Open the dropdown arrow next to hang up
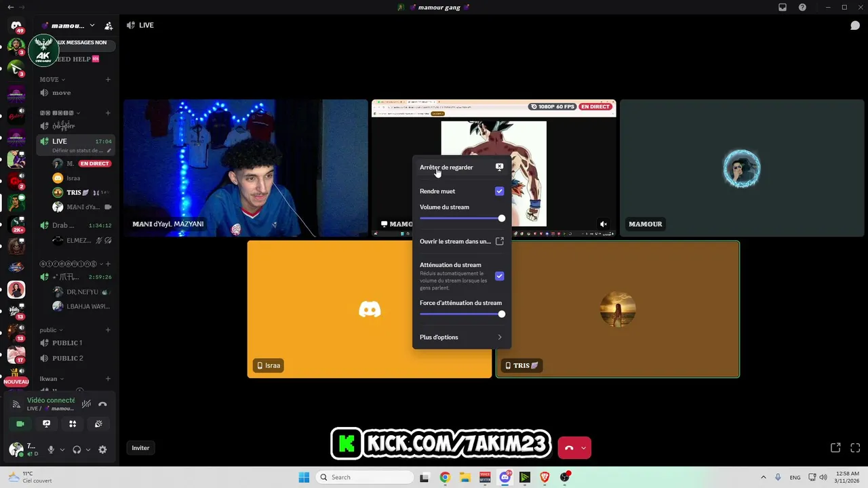 [583, 448]
